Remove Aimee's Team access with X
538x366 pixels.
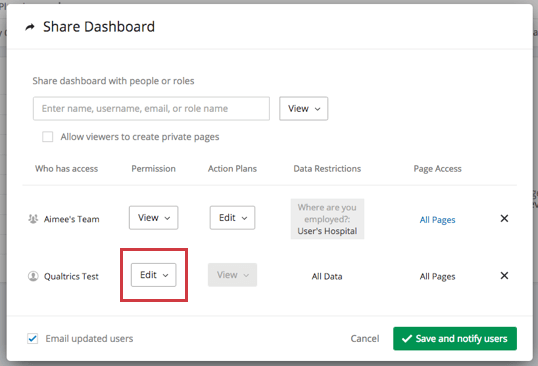pos(504,219)
